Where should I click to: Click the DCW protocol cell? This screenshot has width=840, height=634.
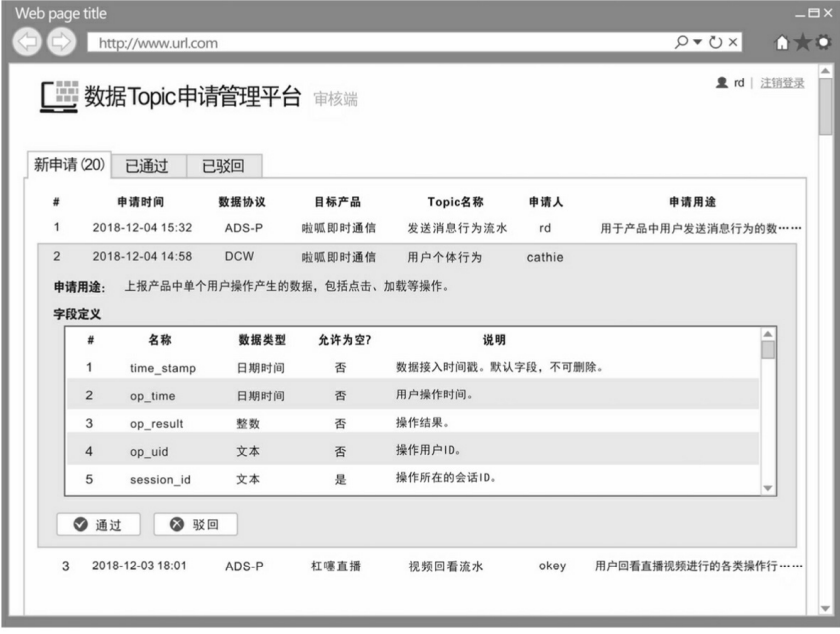239,257
